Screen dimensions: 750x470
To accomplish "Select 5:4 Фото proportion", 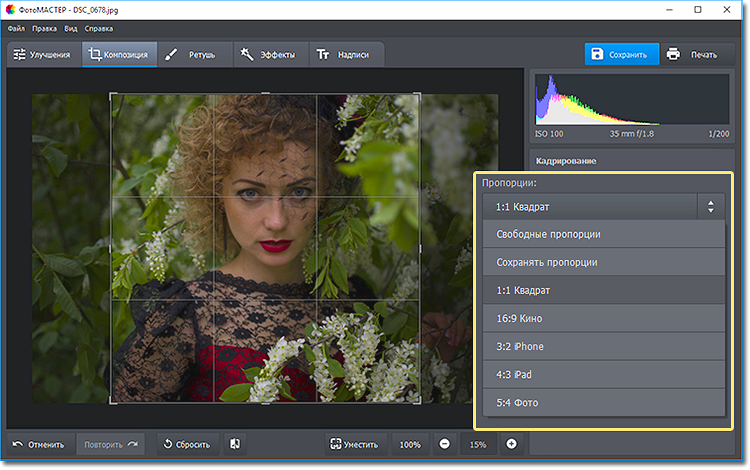I will point(604,403).
